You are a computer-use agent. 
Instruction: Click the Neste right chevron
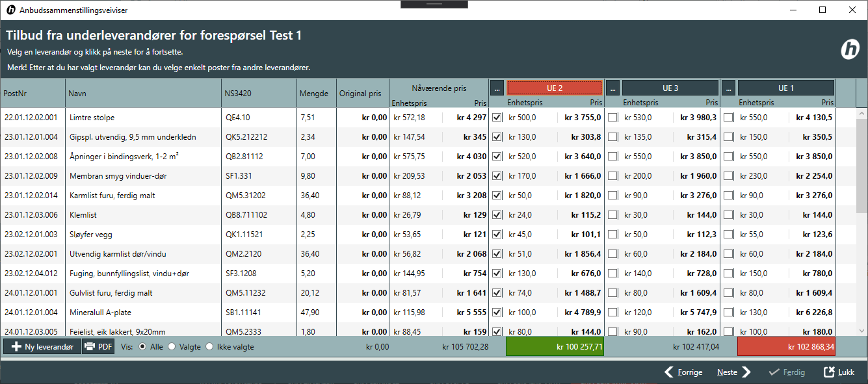pos(746,372)
